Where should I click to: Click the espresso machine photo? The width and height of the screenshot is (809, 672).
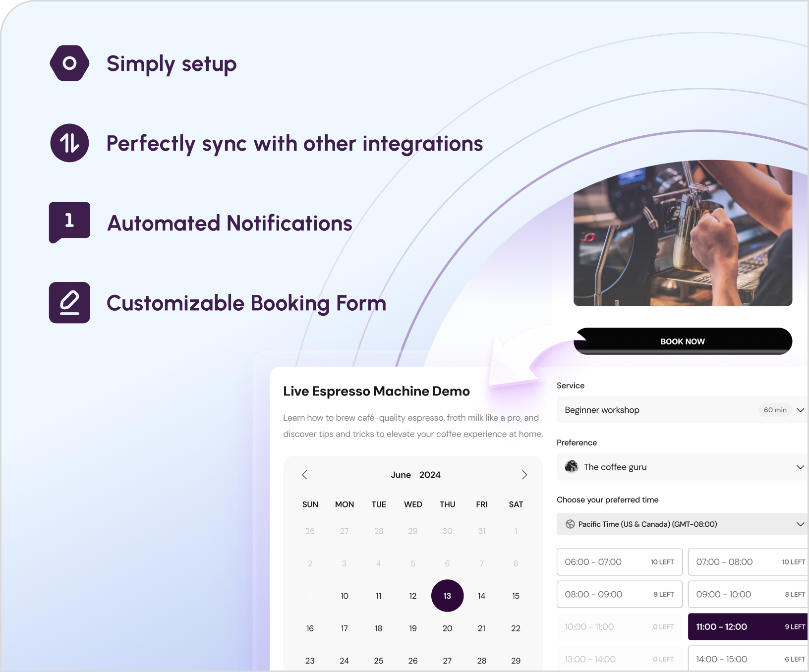tap(683, 233)
